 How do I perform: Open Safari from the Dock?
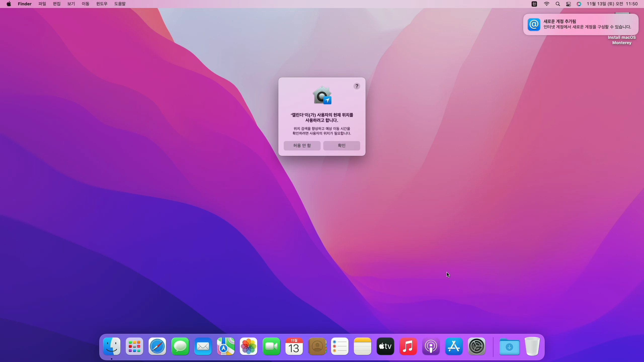click(x=157, y=346)
